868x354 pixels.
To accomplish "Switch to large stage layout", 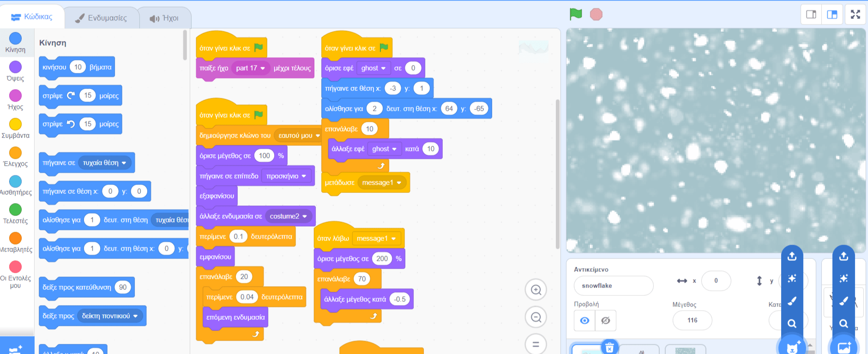I will 832,14.
